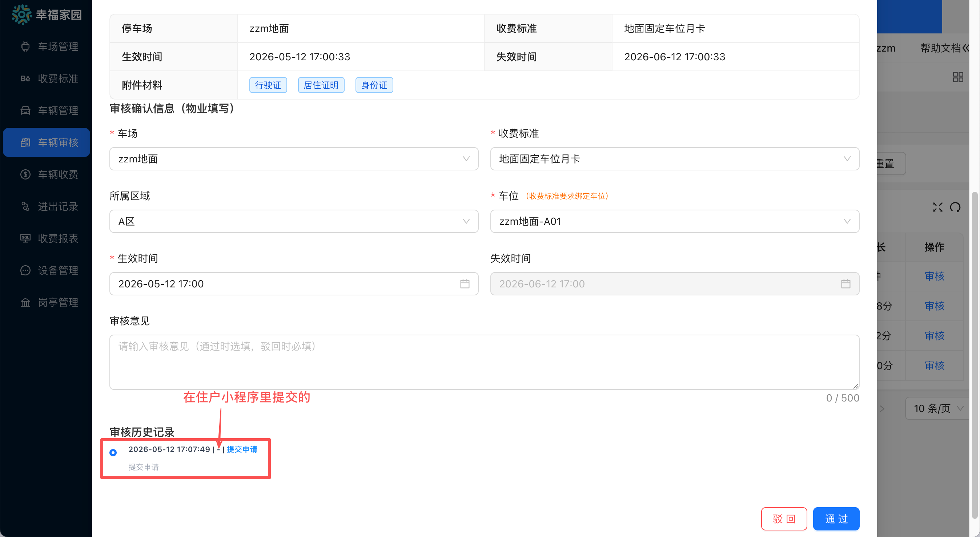Open 车辆管理 menu item
This screenshot has height=537, width=980.
[47, 110]
